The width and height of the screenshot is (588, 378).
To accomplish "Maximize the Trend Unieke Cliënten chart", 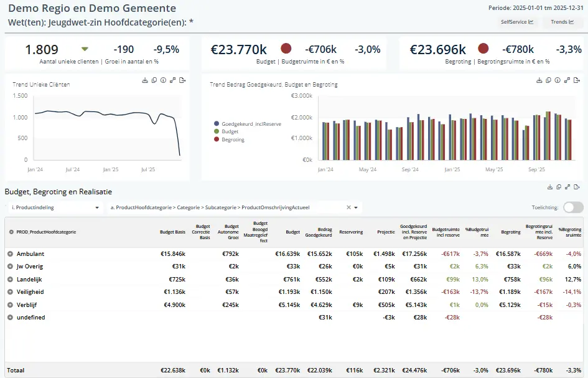I will coord(173,80).
